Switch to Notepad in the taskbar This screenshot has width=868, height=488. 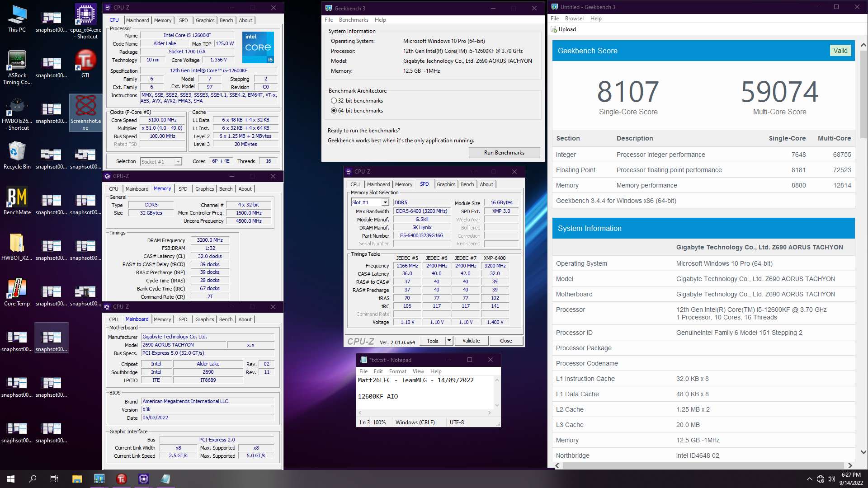tap(165, 479)
